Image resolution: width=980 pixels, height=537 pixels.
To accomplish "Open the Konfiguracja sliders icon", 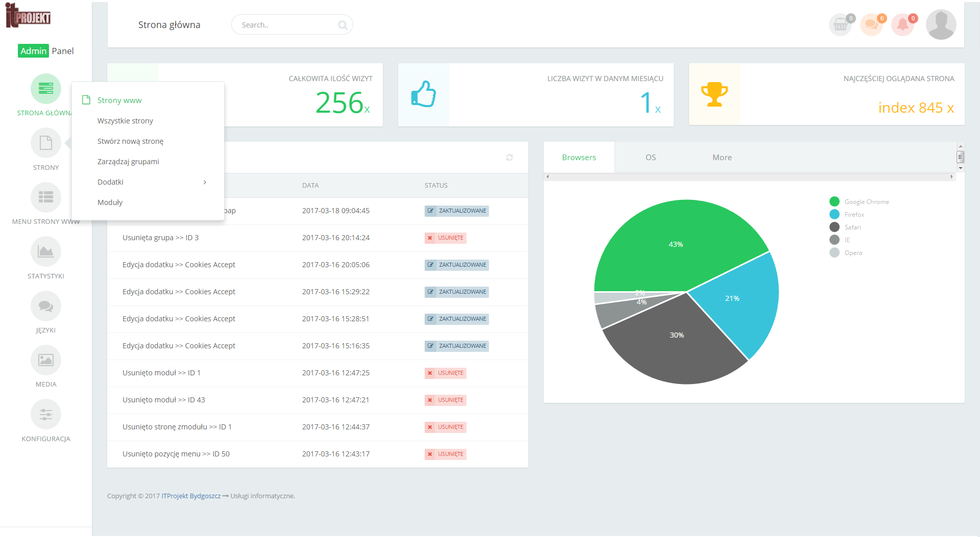I will point(46,414).
